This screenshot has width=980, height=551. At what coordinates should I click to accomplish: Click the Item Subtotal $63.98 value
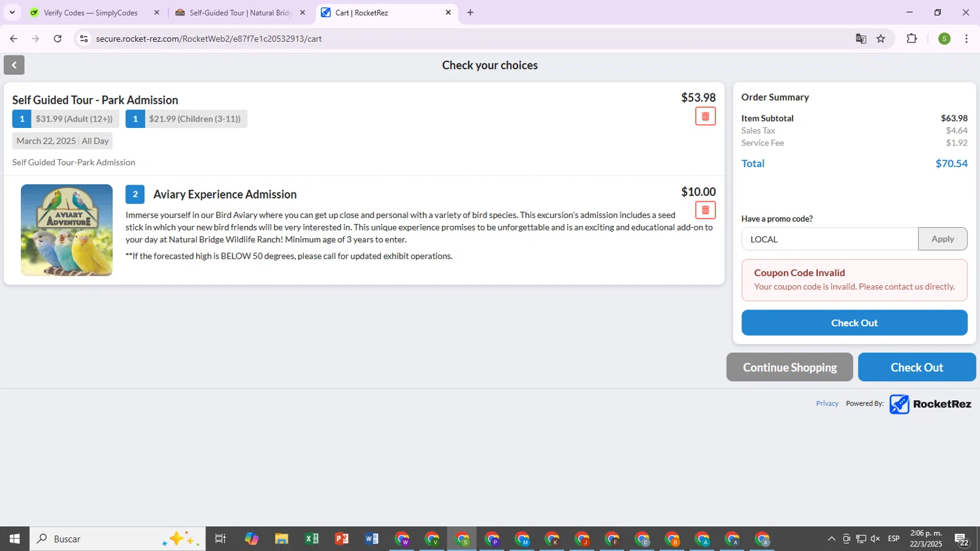click(954, 118)
